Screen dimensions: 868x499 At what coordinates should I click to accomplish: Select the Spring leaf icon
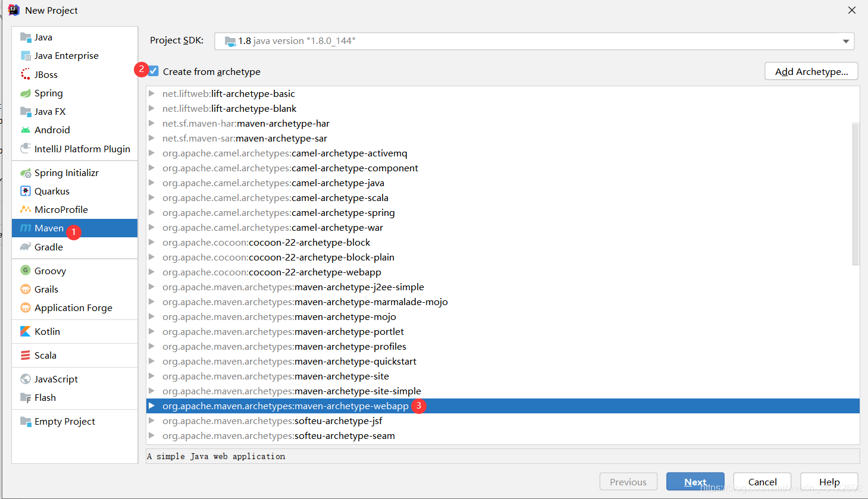26,93
